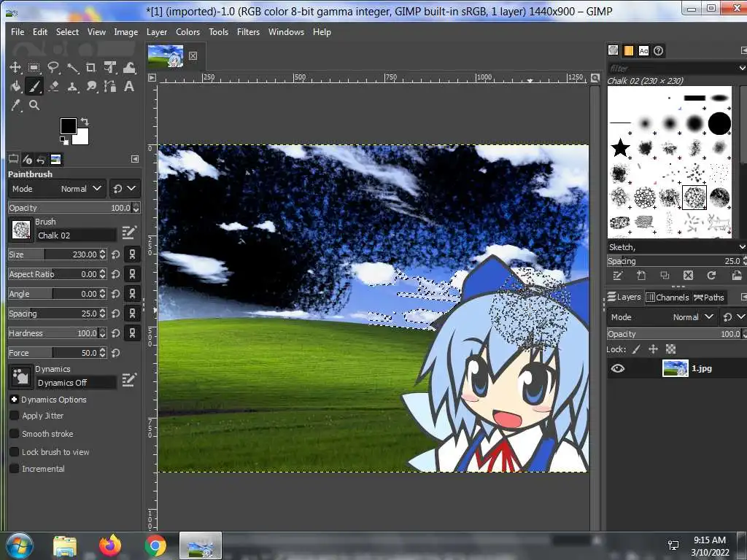Select the Crop tool
Image resolution: width=747 pixels, height=560 pixels.
coord(91,67)
